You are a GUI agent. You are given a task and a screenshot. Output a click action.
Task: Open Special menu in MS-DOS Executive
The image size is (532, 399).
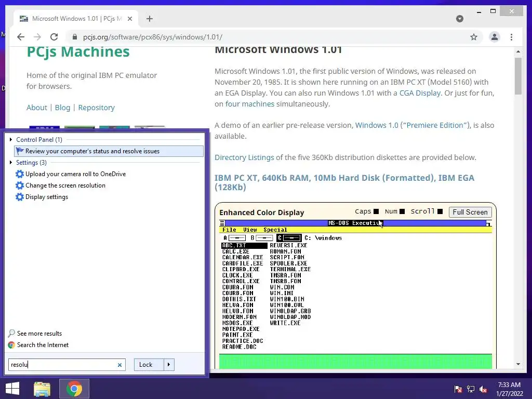pos(275,230)
